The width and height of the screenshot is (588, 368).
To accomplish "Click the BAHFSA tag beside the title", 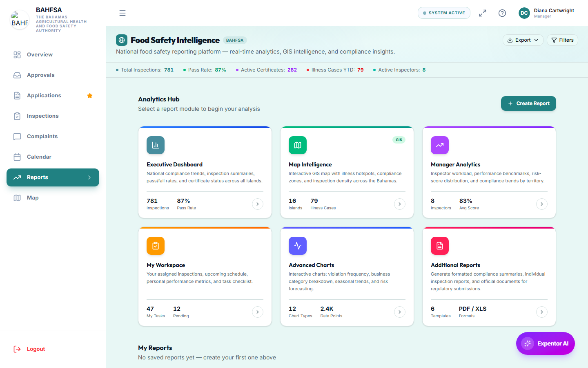I will pos(235,40).
